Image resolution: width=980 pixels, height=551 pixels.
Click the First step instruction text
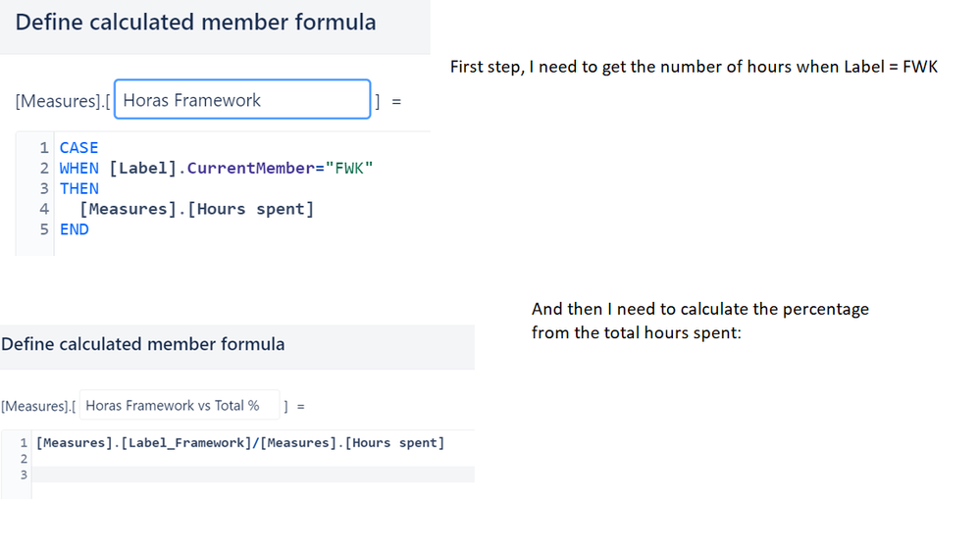tap(694, 67)
